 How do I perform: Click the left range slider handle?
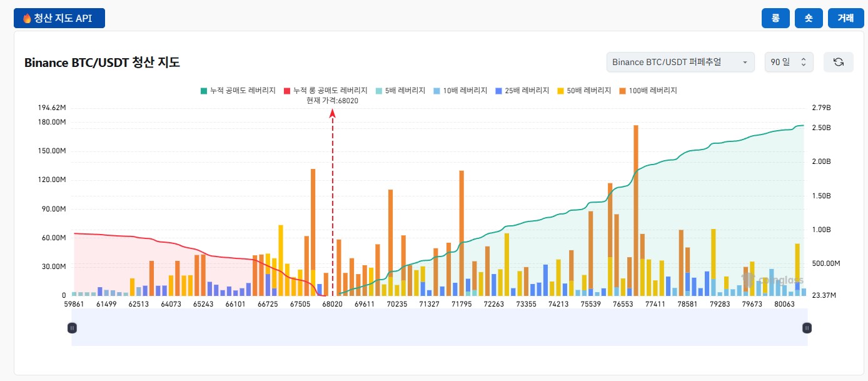point(72,327)
